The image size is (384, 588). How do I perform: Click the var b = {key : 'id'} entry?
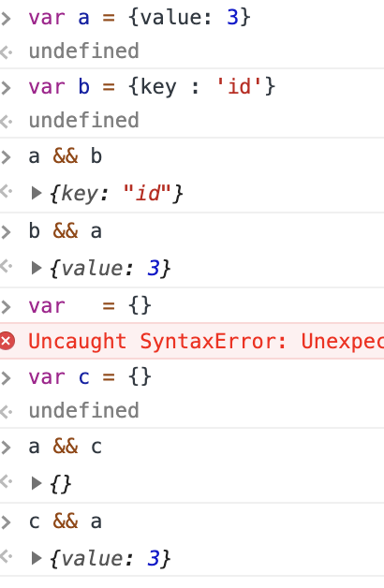152,87
